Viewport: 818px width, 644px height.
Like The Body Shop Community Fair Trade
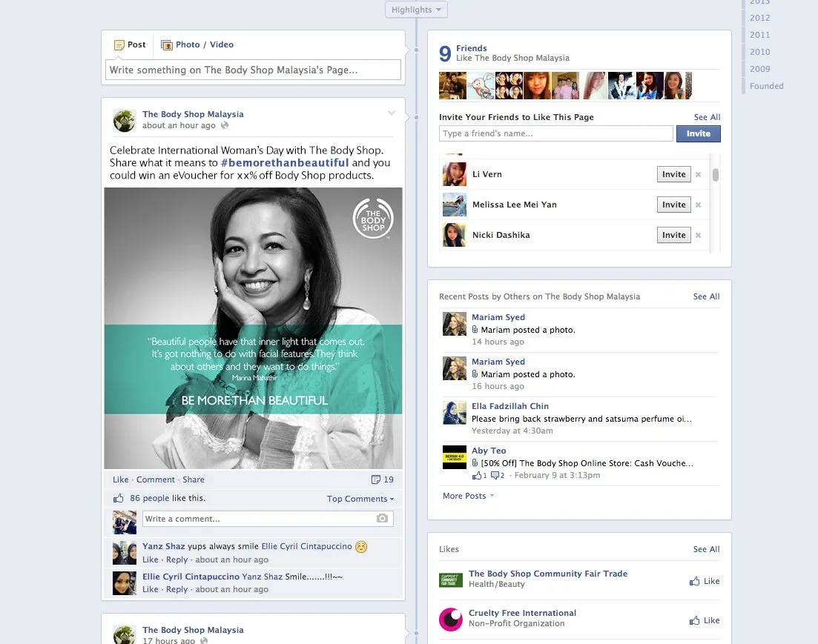705,581
